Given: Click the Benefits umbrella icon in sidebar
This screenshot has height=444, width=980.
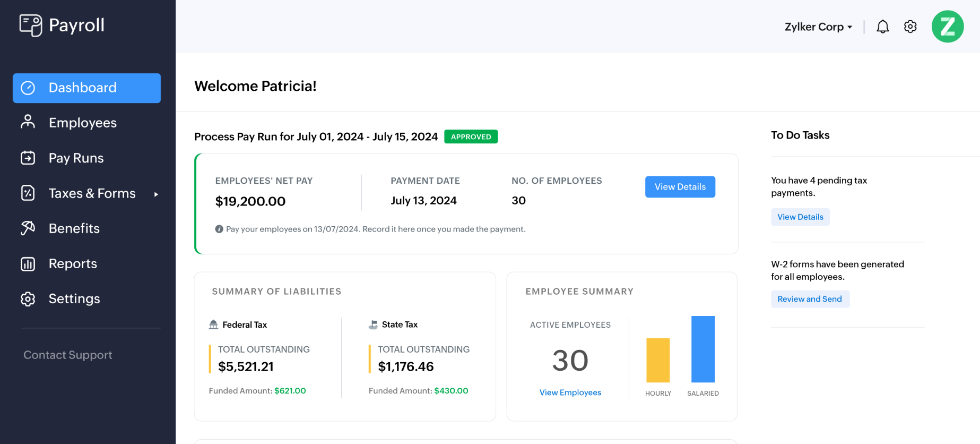Looking at the screenshot, I should point(28,228).
